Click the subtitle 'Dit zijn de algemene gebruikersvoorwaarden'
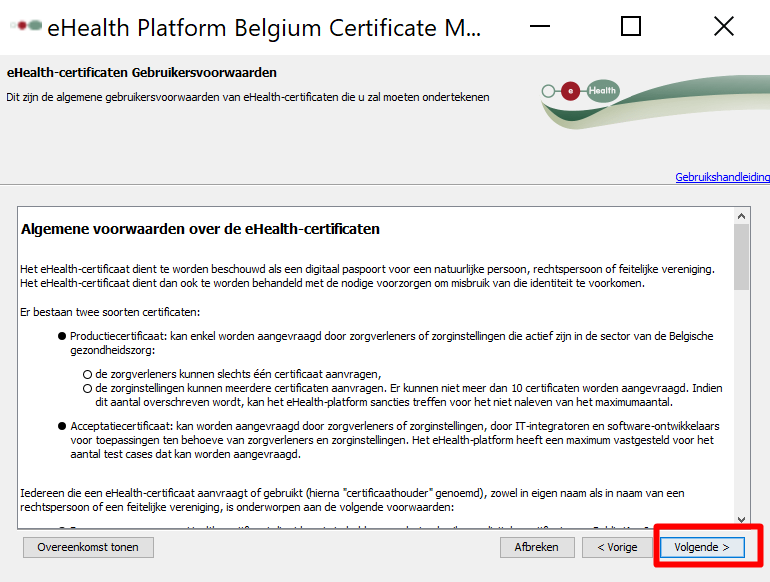This screenshot has height=582, width=770. [248, 97]
